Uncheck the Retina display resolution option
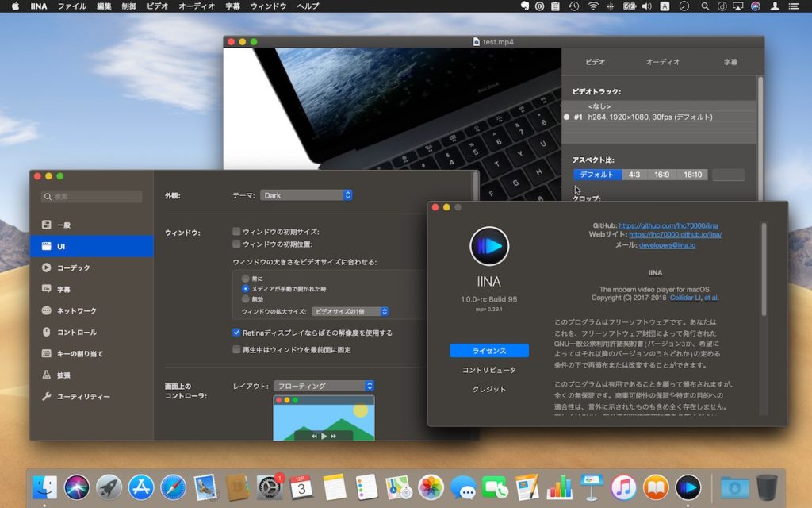 pos(236,333)
